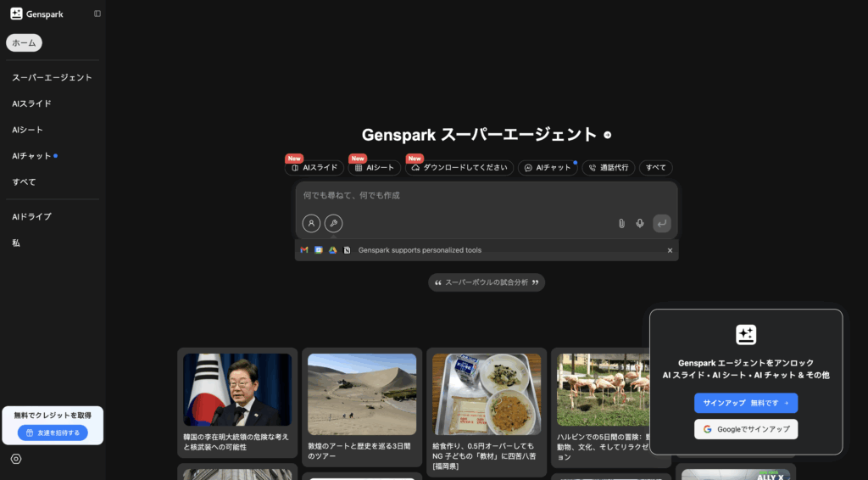The height and width of the screenshot is (480, 868).
Task: Open AIチャット in the sidebar
Action: (x=31, y=155)
